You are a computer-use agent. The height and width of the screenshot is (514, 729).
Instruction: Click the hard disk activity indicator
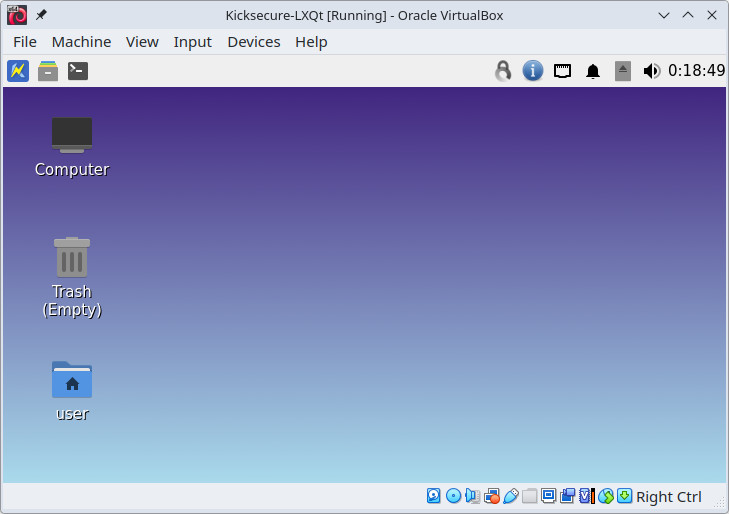pyautogui.click(x=434, y=496)
